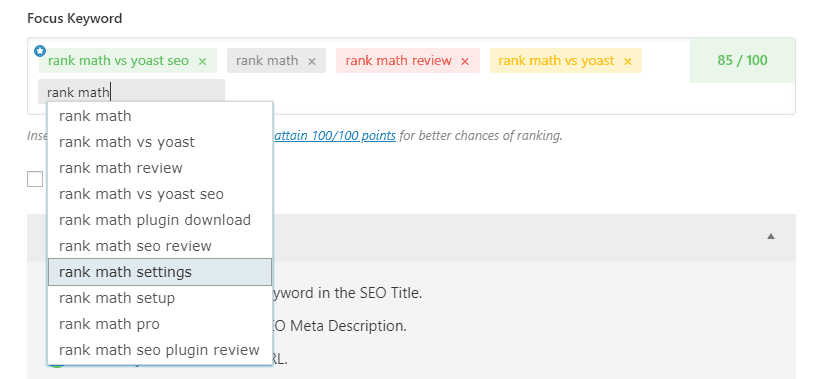Choose 'rank math pro' suggestion
Viewport: 816px width, 379px height.
(x=160, y=324)
